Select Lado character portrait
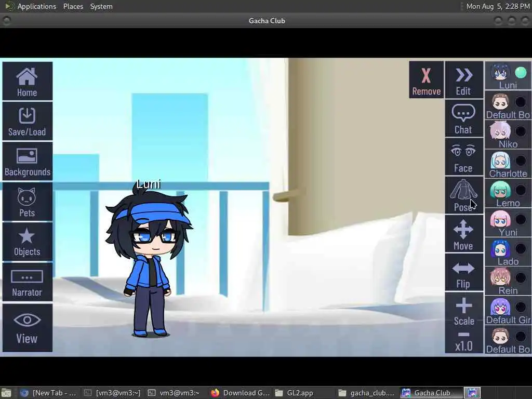Viewport: 532px width, 399px height. [500, 248]
